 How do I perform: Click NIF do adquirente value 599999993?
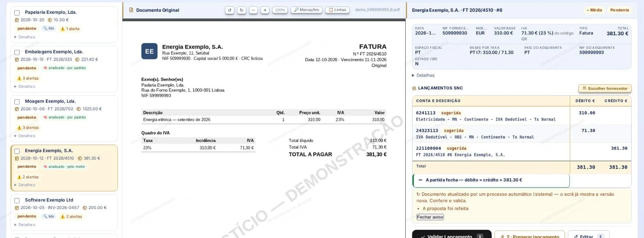(592, 52)
